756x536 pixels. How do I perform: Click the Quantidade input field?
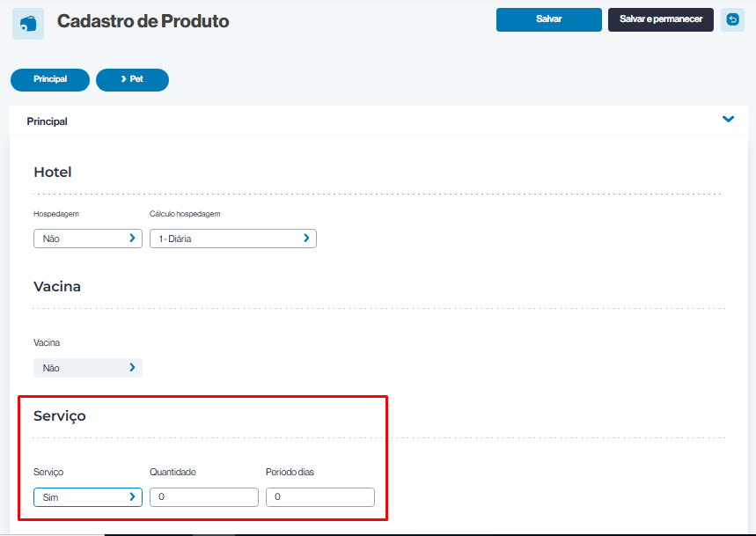pyautogui.click(x=204, y=497)
